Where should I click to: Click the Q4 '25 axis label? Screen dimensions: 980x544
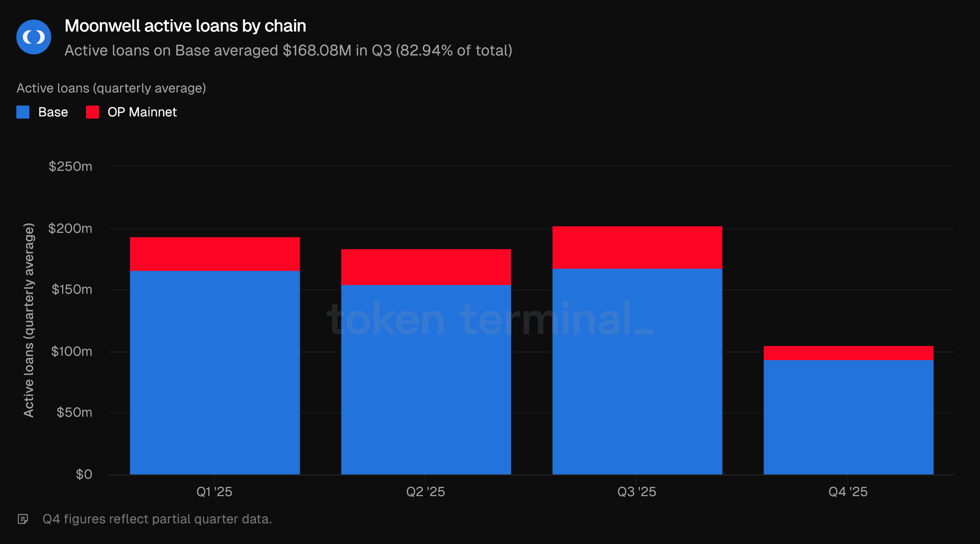click(848, 491)
